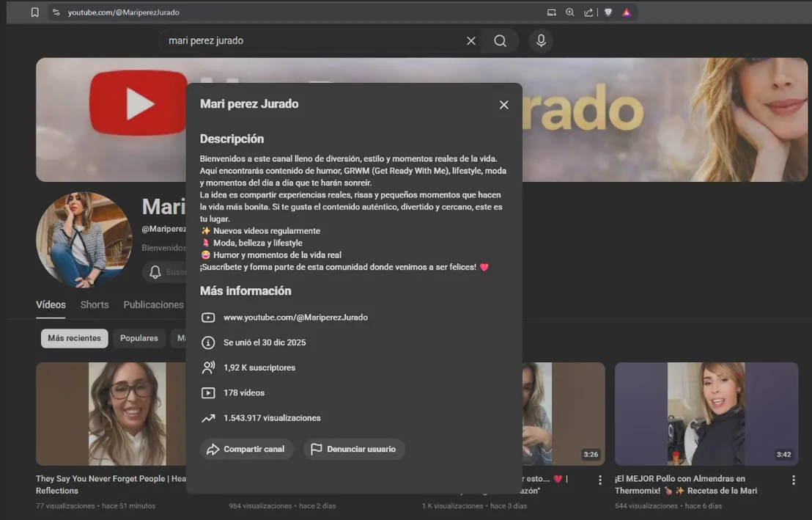The width and height of the screenshot is (812, 520).
Task: Open the video thumbnail with 3:26 duration
Action: pyautogui.click(x=564, y=414)
